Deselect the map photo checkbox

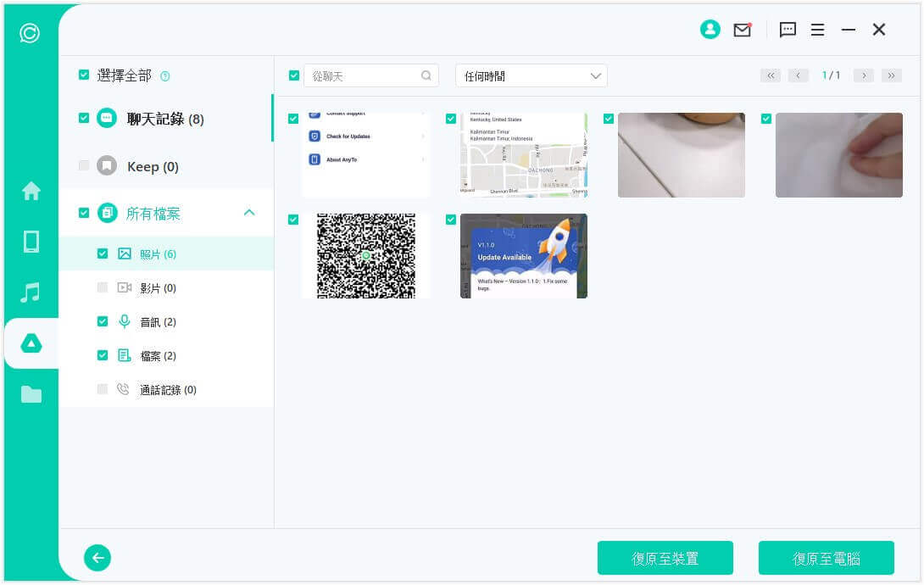point(451,119)
